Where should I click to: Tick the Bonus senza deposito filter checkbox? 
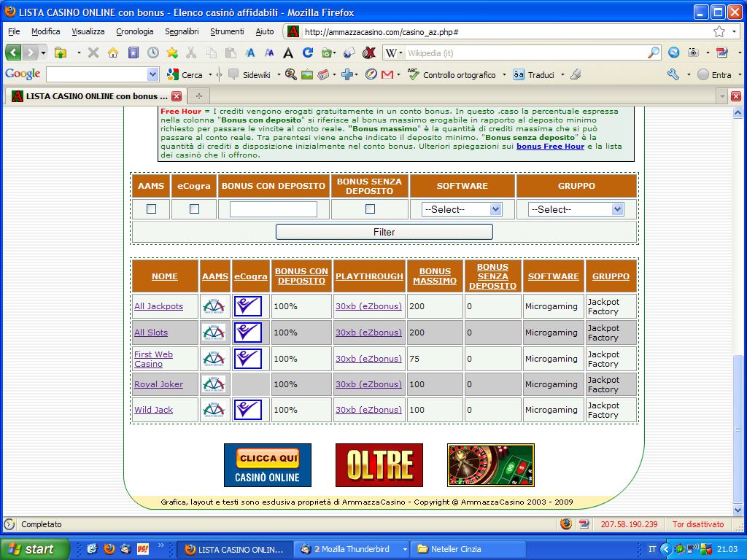coord(370,209)
